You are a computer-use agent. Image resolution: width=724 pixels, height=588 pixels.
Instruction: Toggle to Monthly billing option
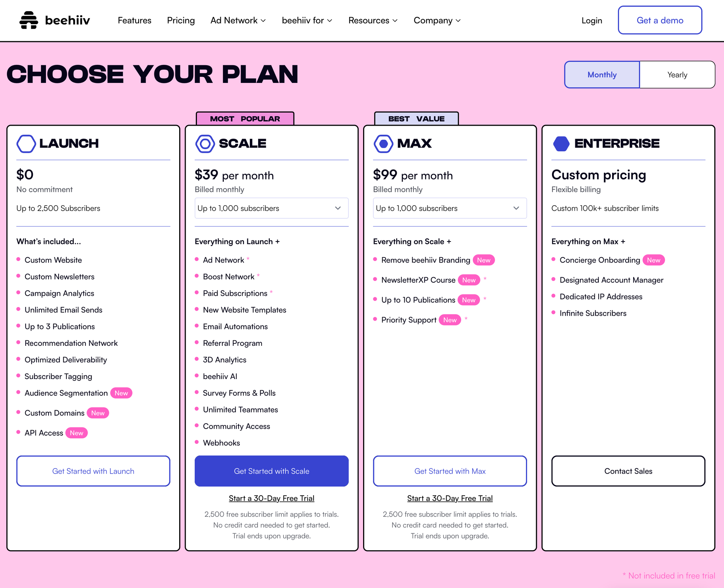tap(602, 74)
